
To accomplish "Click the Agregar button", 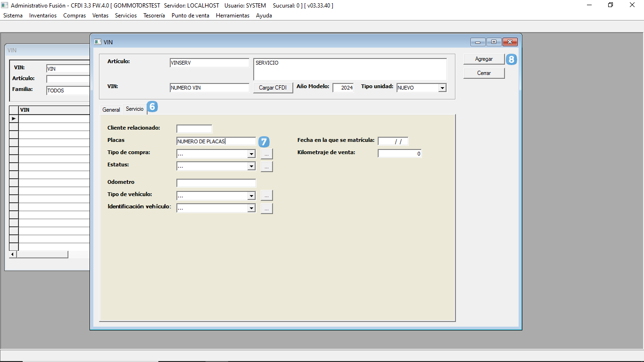I will 484,59.
